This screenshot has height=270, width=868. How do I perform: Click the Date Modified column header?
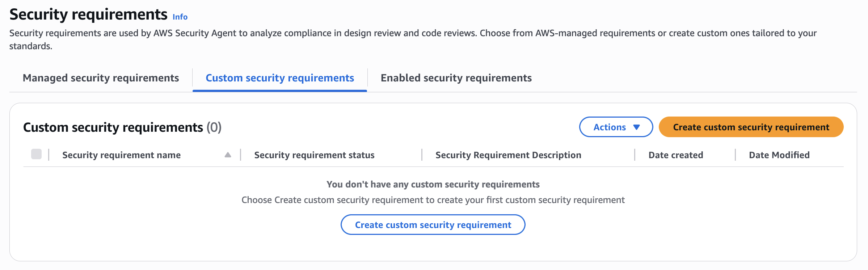click(779, 155)
